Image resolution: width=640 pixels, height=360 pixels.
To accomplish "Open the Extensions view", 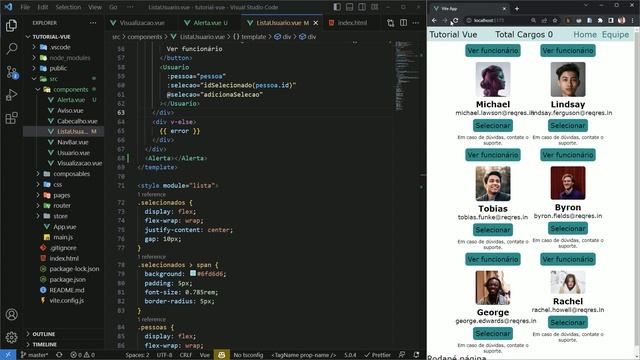I will pos(11,118).
